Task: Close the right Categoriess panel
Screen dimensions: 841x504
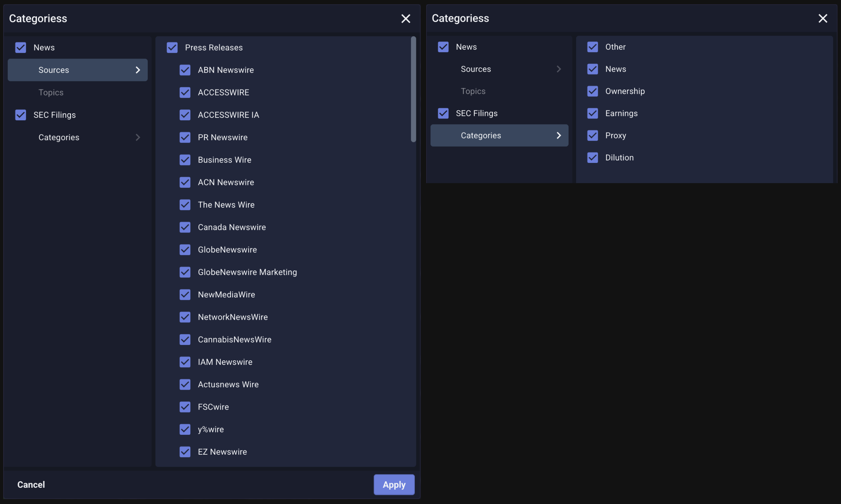Action: 823,18
